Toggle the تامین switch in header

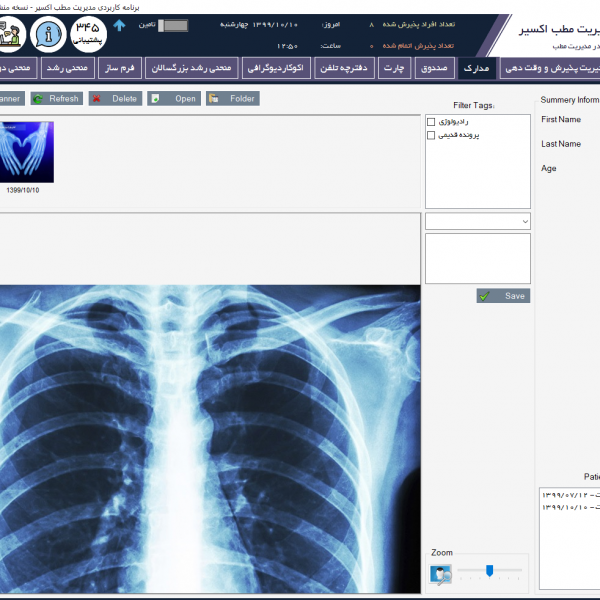click(174, 25)
